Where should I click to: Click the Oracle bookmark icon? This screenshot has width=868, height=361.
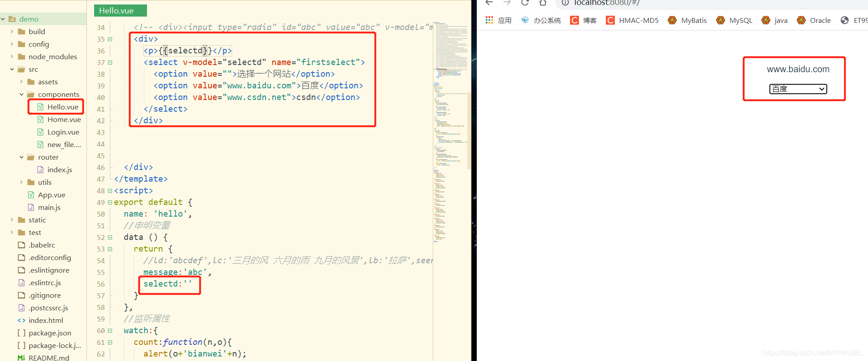pyautogui.click(x=801, y=20)
